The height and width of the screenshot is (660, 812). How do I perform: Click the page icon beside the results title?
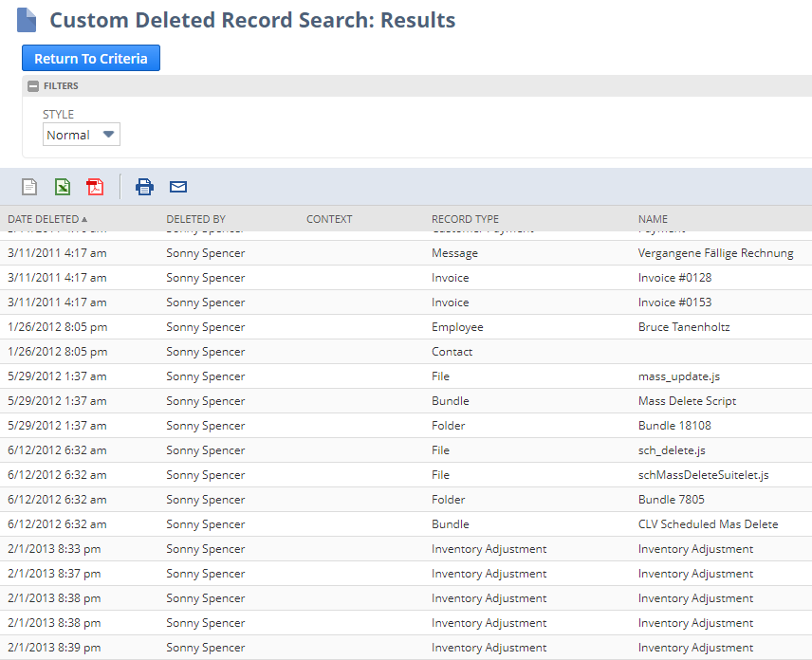point(26,19)
